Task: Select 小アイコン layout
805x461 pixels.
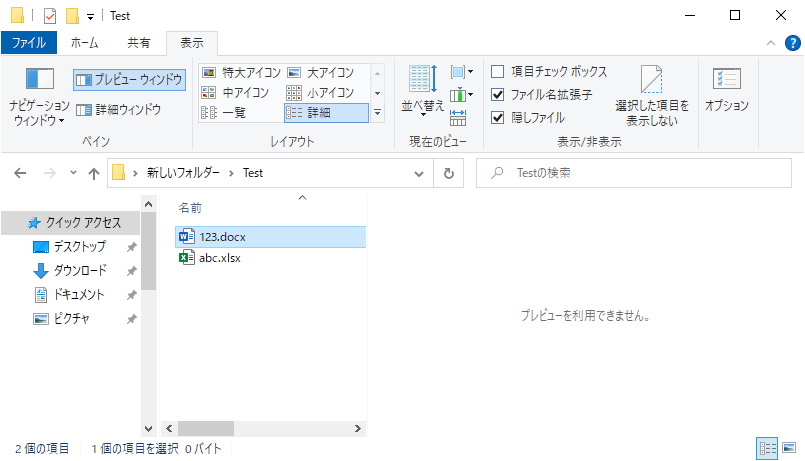Action: 320,92
